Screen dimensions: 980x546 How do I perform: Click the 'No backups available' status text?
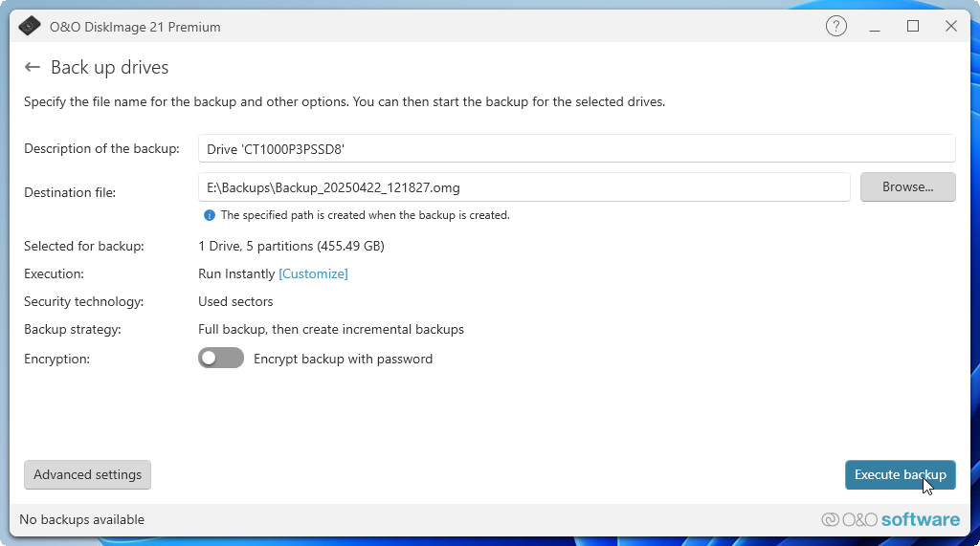click(x=82, y=520)
